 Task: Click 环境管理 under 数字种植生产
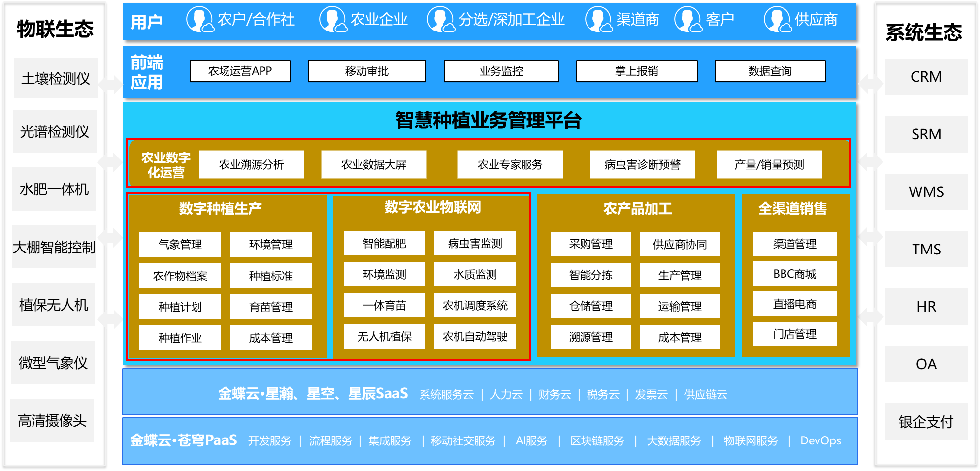coord(271,245)
